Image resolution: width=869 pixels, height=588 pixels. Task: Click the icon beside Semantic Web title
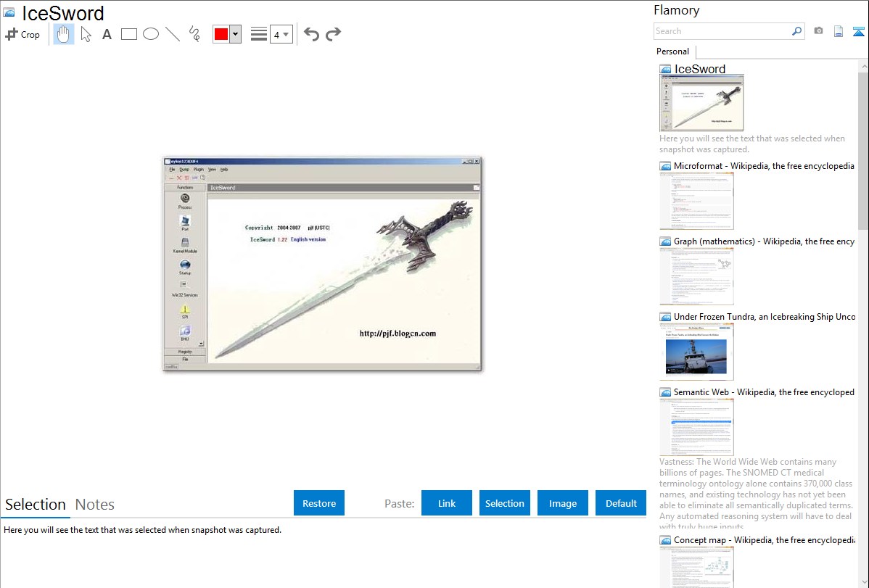pos(665,392)
